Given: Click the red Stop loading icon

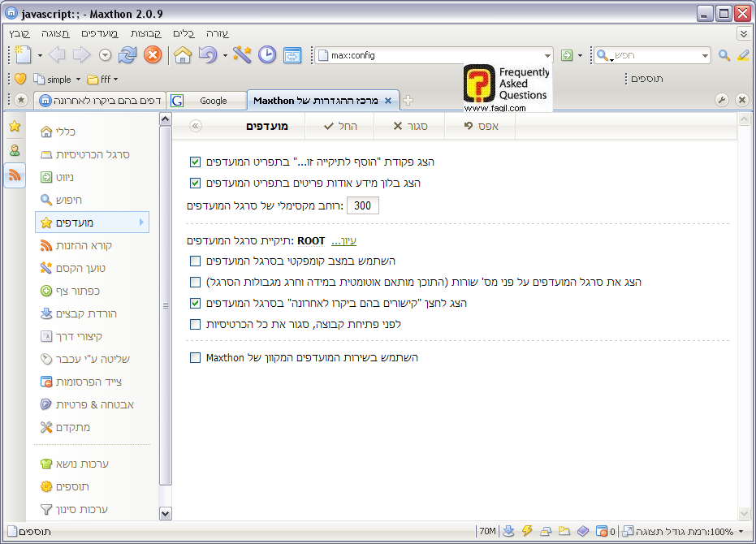Looking at the screenshot, I should click(x=152, y=55).
